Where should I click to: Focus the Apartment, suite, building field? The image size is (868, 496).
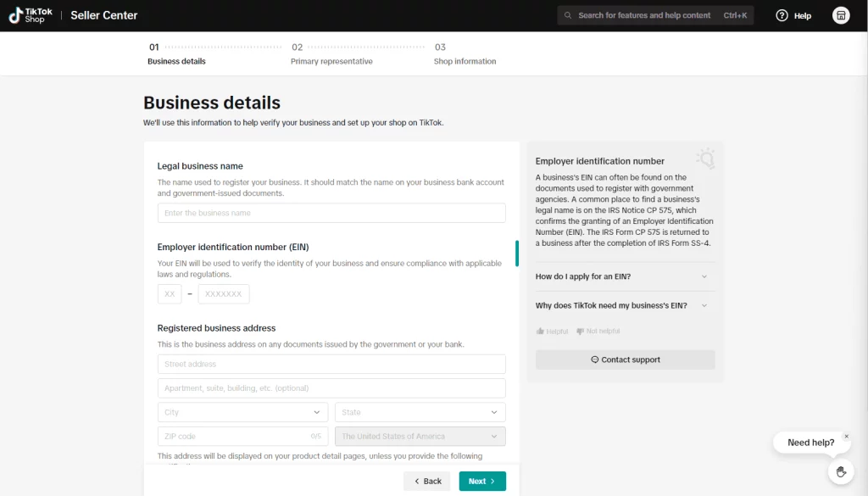(x=331, y=388)
